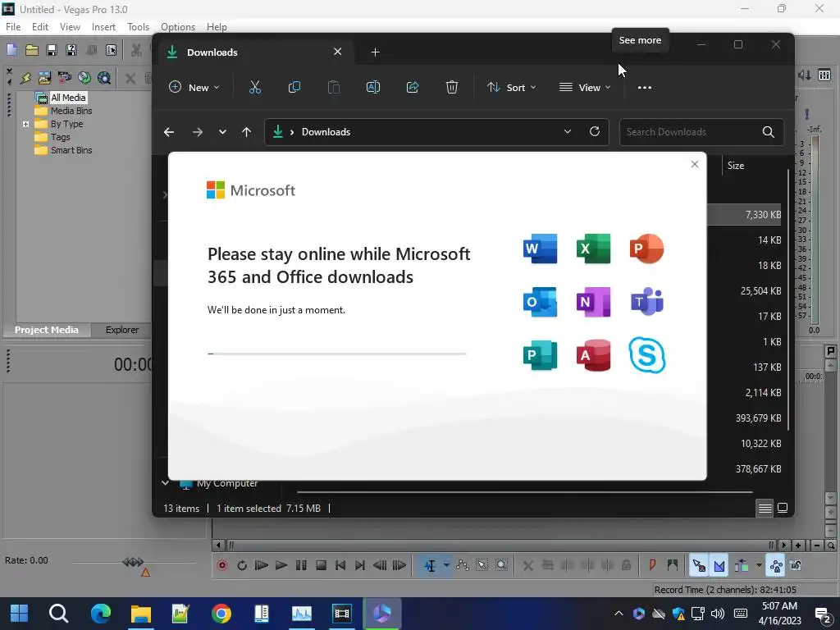This screenshot has height=630, width=840.
Task: Open a project with the folder icon in Vegas
Action: click(32, 50)
